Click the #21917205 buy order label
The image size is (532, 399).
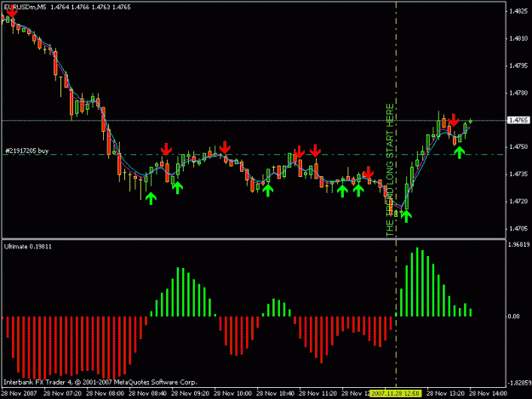tap(26, 151)
